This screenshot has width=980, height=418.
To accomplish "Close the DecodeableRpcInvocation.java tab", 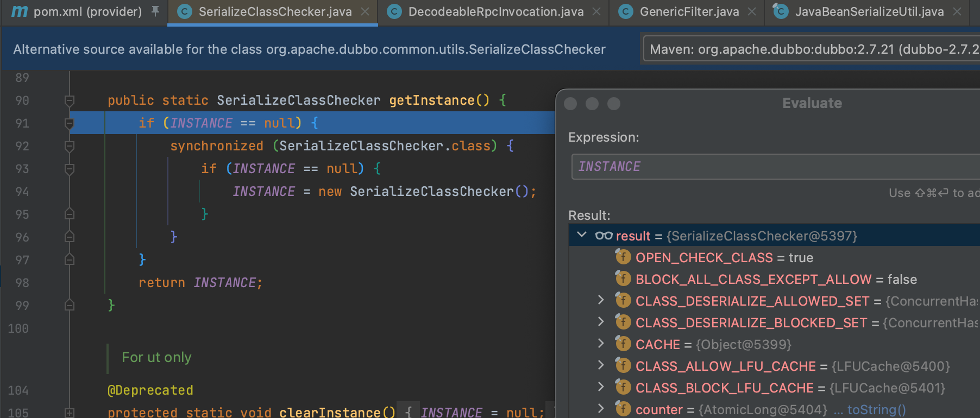I will [596, 11].
